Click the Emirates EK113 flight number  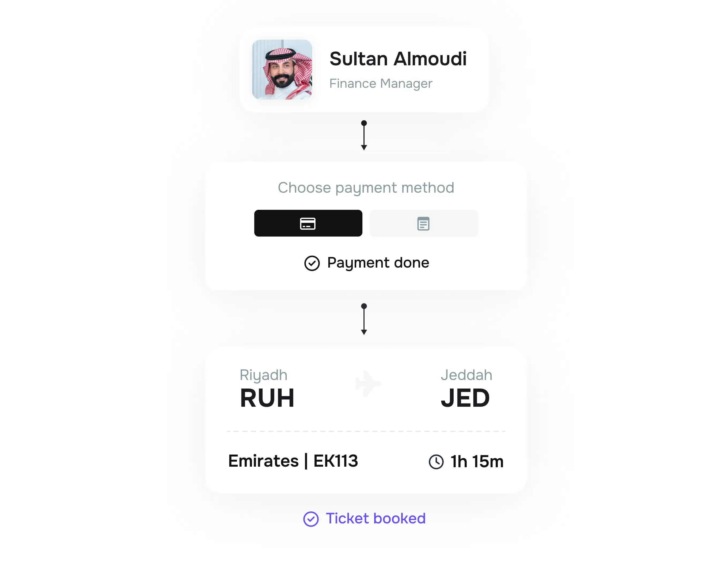tap(293, 461)
